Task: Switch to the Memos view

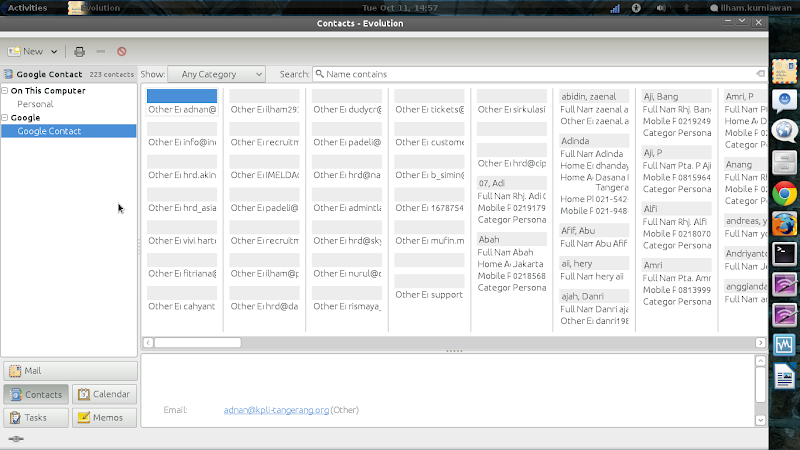Action: 105,418
